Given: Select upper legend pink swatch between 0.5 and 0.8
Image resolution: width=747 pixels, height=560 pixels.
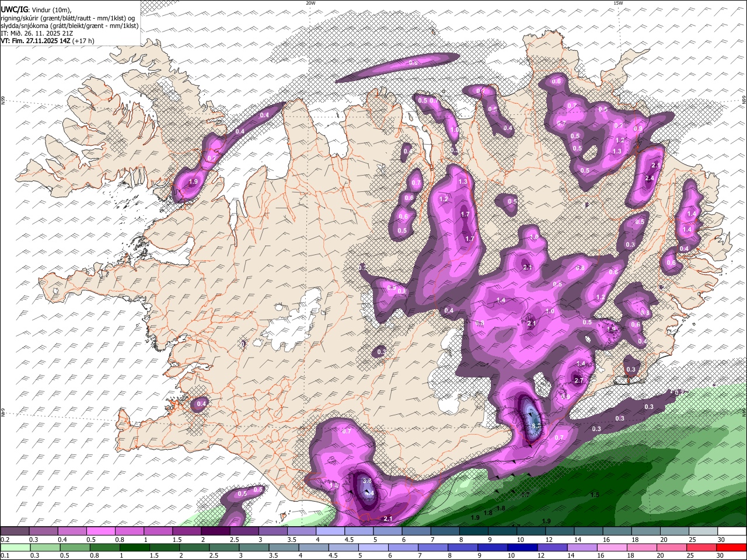Looking at the screenshot, I should [100, 531].
